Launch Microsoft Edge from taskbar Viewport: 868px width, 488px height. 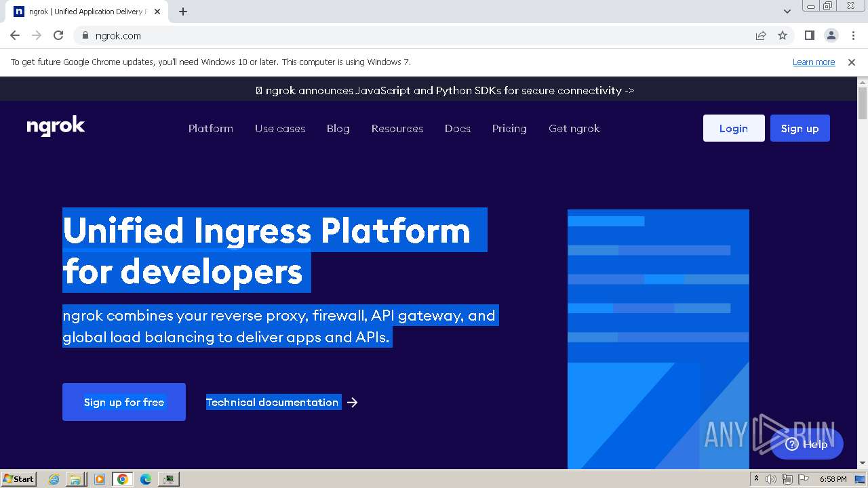pyautogui.click(x=146, y=479)
